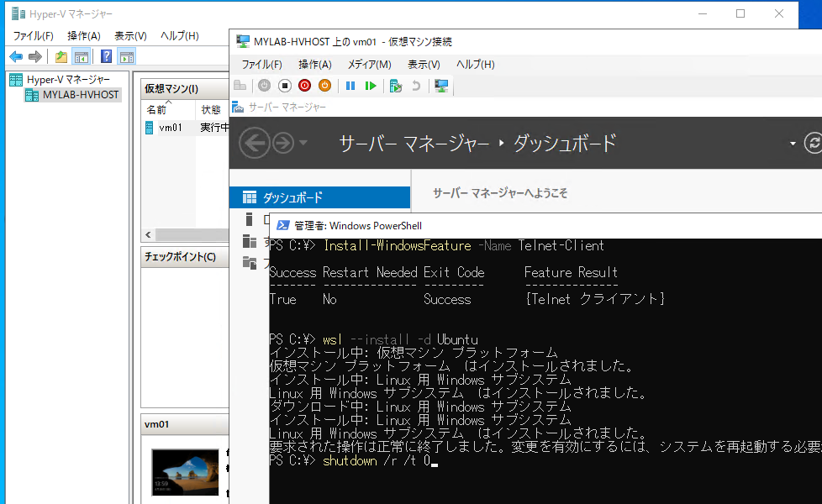This screenshot has height=504, width=822.
Task: Select the Turn Off icon for vm01
Action: tap(286, 85)
